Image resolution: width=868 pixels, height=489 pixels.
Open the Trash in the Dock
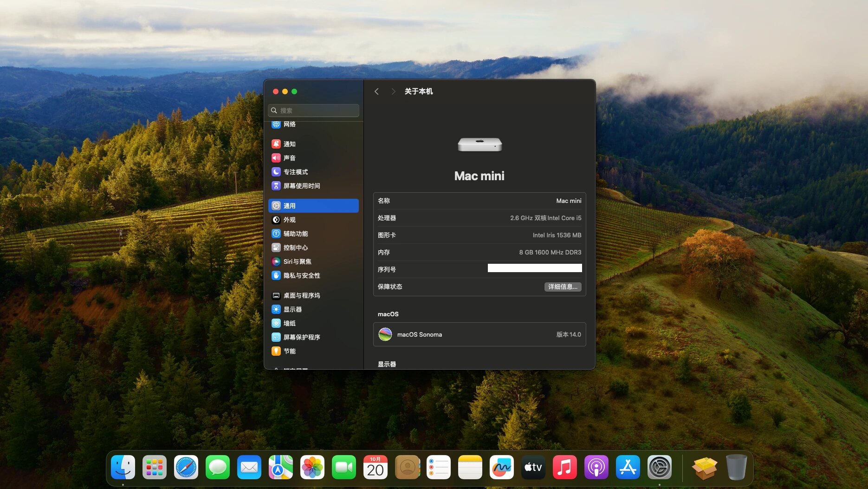pyautogui.click(x=736, y=467)
